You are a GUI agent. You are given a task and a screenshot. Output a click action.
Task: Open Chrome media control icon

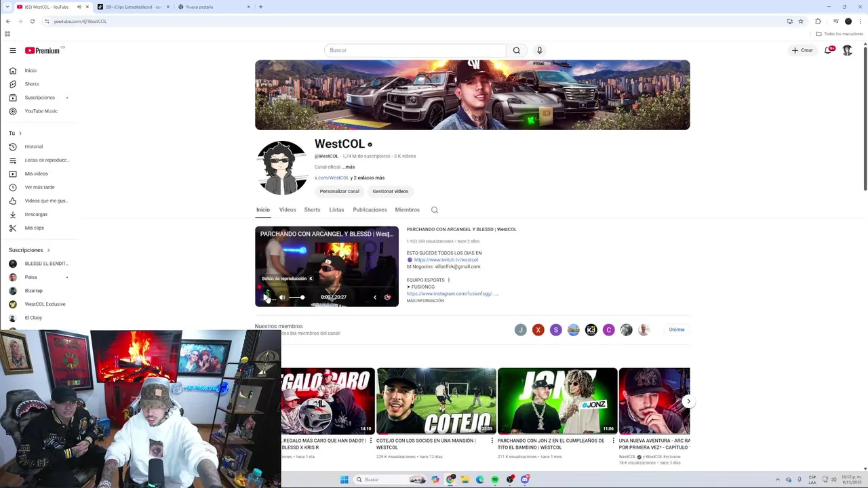coord(835,21)
